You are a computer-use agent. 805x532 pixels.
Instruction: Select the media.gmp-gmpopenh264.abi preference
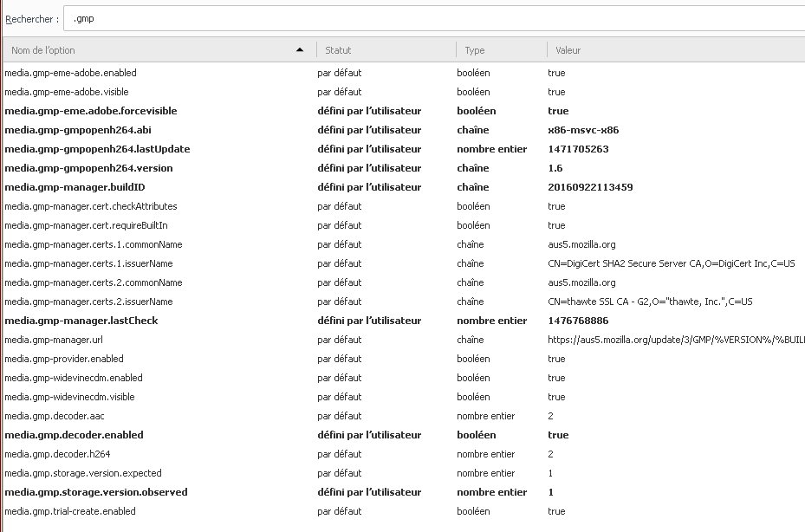point(77,130)
